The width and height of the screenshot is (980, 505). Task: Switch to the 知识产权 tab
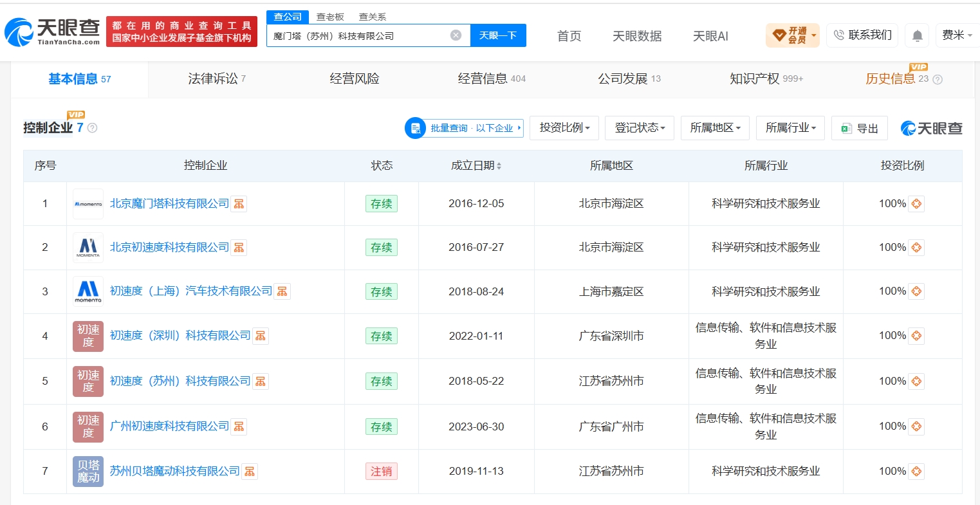(766, 79)
